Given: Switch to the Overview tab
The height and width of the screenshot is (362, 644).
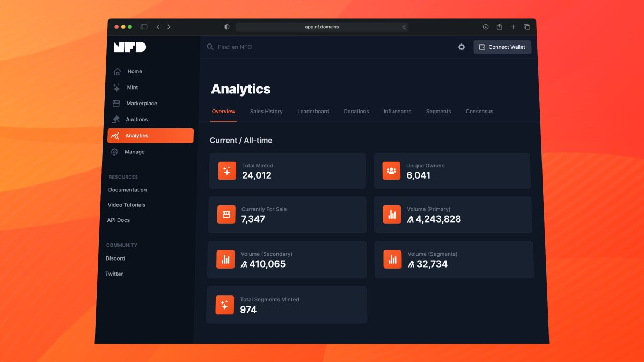Looking at the screenshot, I should pos(223,112).
